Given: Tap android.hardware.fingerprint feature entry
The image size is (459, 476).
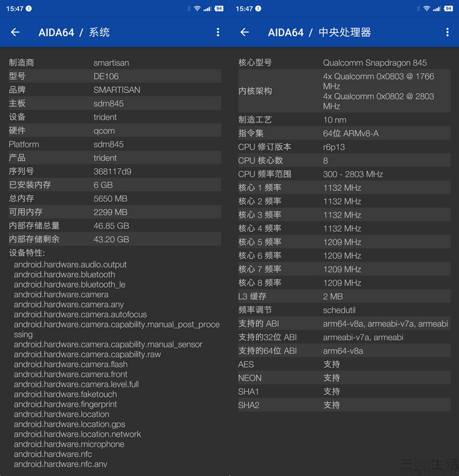Looking at the screenshot, I should (65, 404).
